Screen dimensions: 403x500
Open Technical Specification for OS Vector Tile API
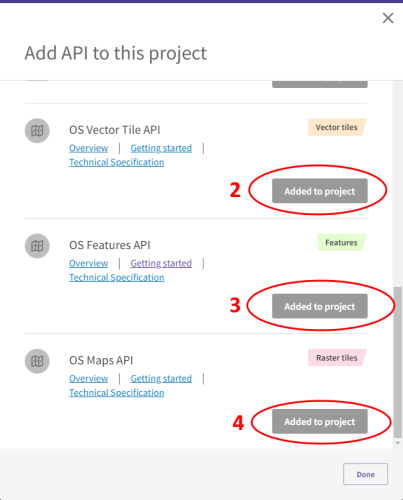point(117,162)
